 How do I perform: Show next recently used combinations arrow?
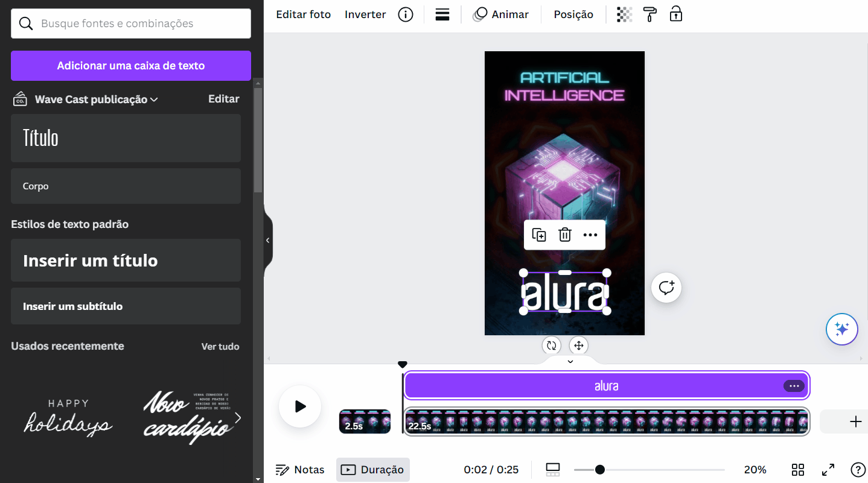[x=238, y=417]
